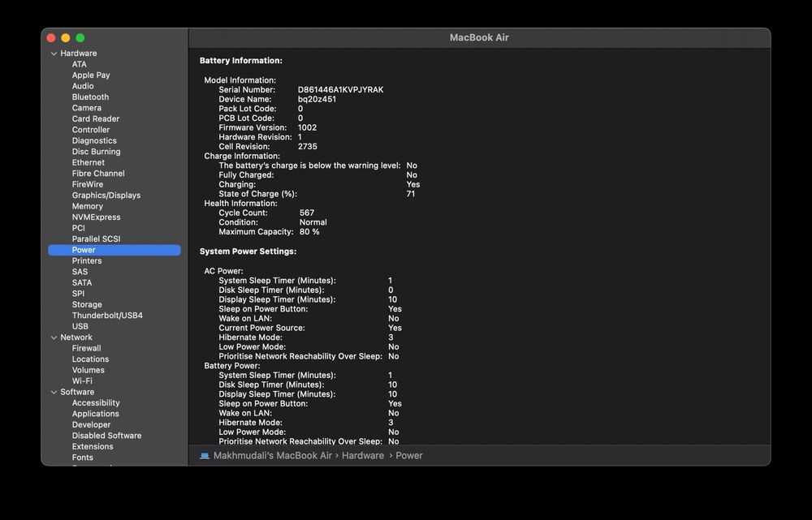The height and width of the screenshot is (520, 812).
Task: Select the Memory item
Action: click(87, 206)
